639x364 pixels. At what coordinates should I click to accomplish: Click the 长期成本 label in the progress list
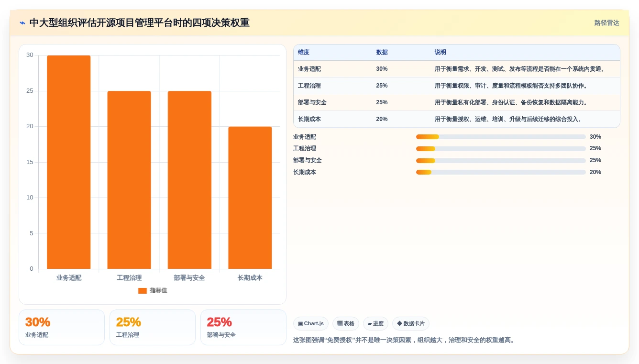[x=305, y=172]
